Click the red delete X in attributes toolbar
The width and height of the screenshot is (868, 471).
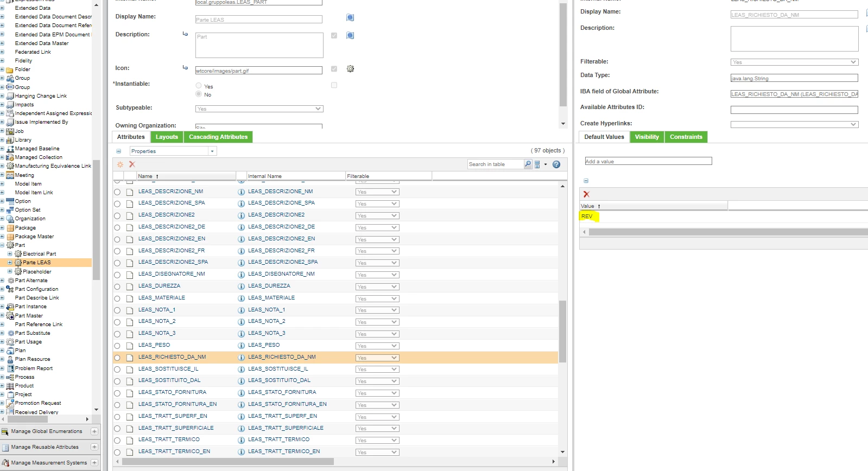point(132,164)
